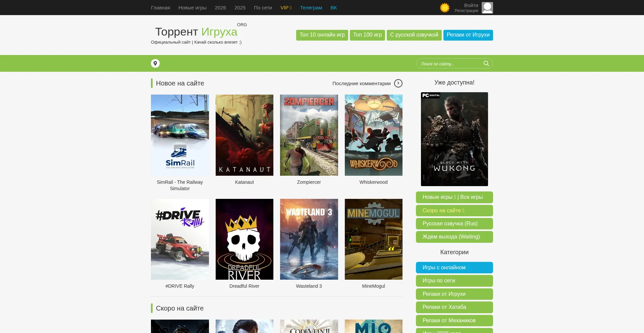Open the Katanaut cover thumbnail

pyautogui.click(x=245, y=135)
